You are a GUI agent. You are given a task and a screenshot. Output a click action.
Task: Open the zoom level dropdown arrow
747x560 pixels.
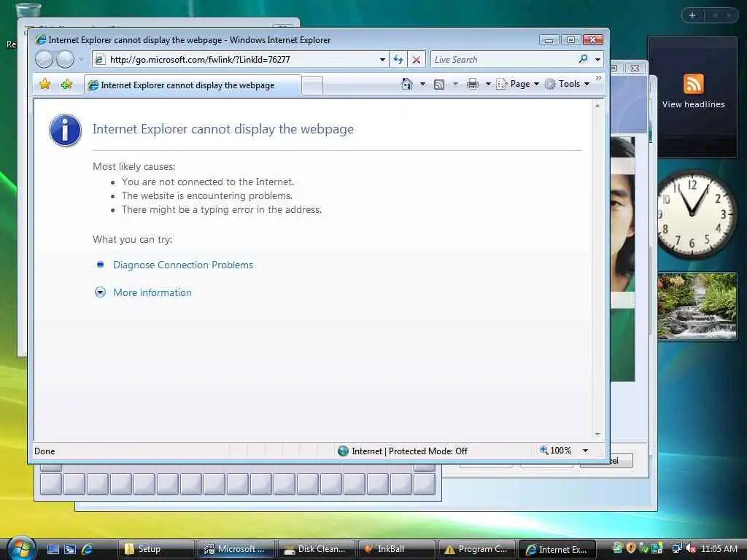(x=585, y=451)
